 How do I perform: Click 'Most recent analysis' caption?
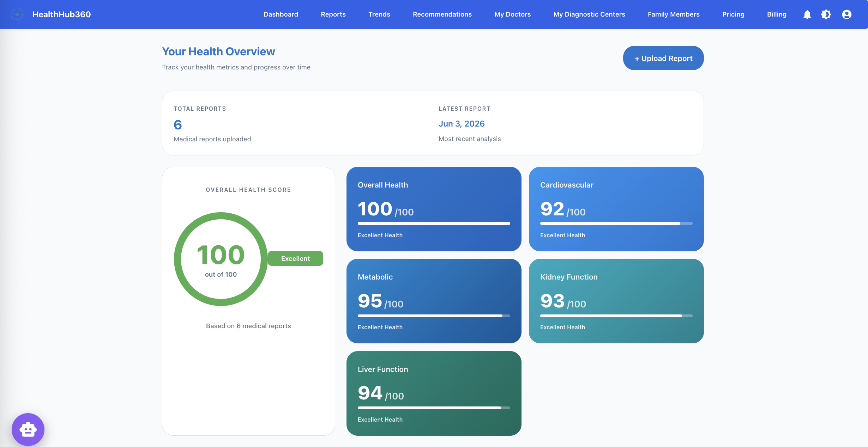point(470,139)
